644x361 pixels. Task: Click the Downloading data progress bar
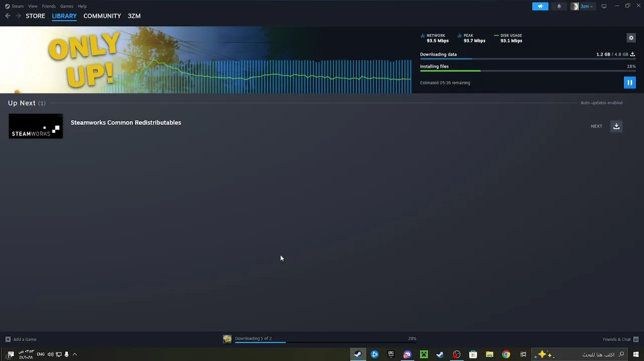click(x=528, y=59)
